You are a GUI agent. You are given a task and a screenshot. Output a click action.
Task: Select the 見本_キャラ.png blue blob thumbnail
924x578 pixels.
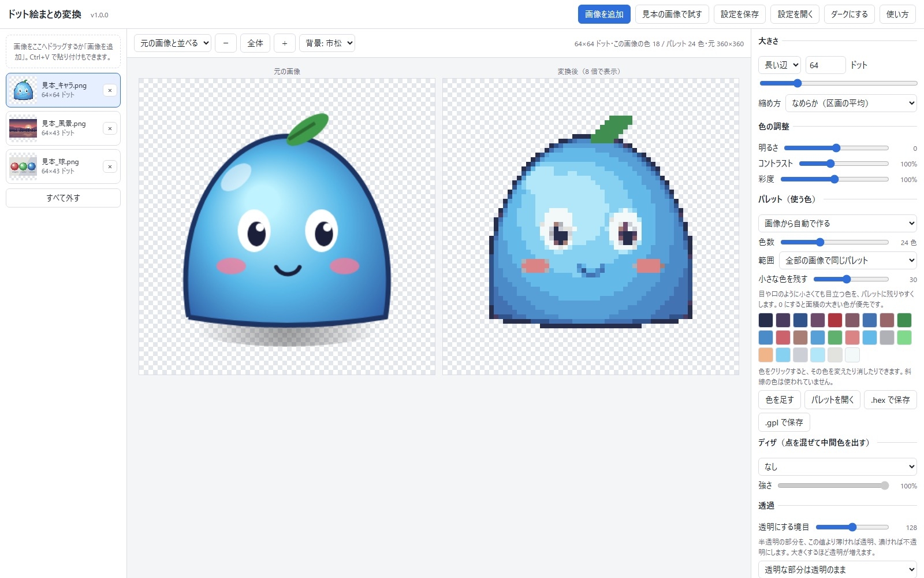pos(23,90)
